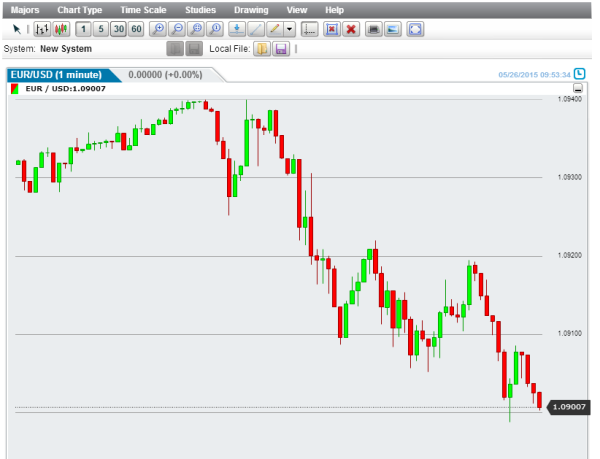Screen dimensions: 600x459
Task: Collapse the chart panel minimize button
Action: click(x=578, y=88)
